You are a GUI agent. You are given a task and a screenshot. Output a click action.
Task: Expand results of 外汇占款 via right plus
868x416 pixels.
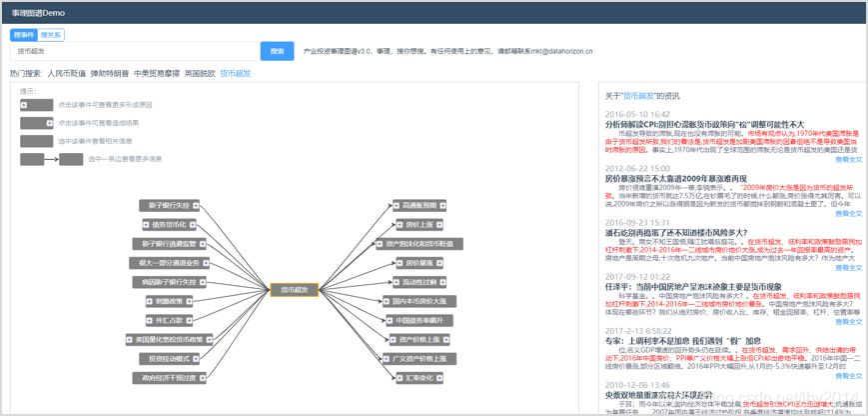point(189,320)
